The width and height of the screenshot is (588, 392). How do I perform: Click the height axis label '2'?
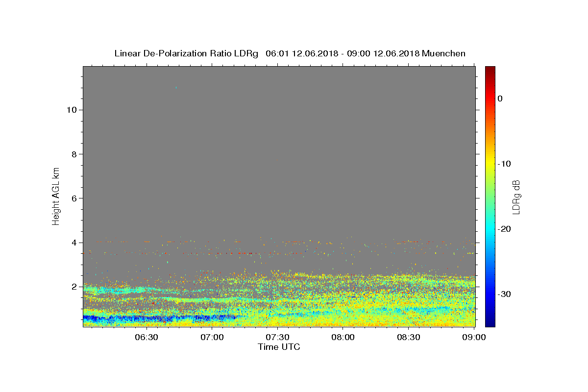[x=74, y=287]
